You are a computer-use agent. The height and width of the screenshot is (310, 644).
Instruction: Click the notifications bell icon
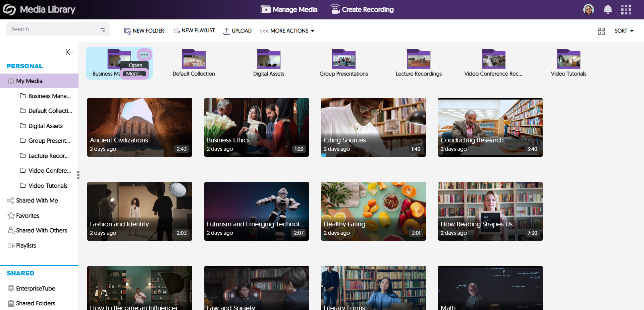coord(607,9)
